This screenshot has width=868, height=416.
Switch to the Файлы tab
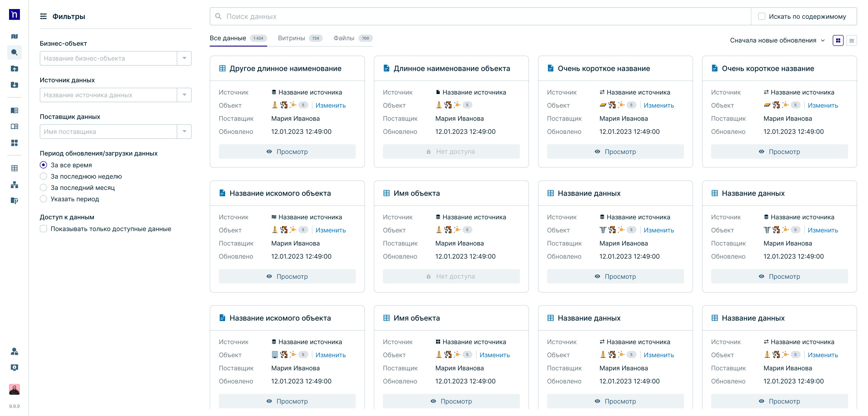pos(344,38)
